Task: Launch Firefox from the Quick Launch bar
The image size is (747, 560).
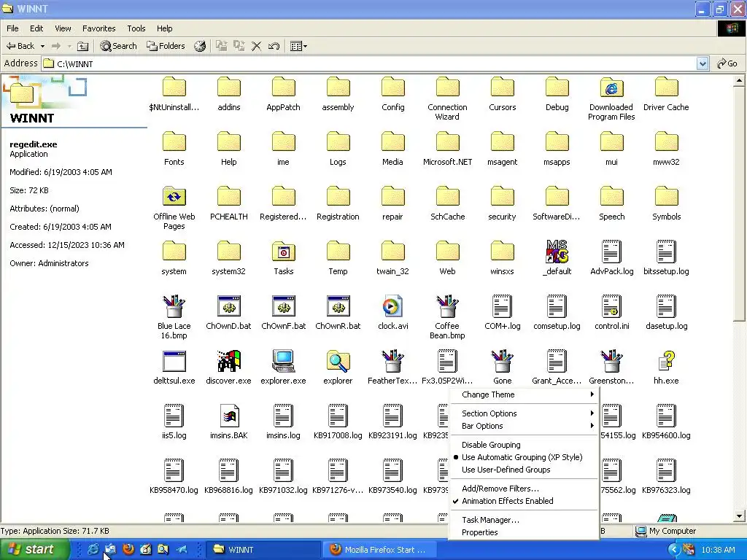Action: pyautogui.click(x=128, y=550)
